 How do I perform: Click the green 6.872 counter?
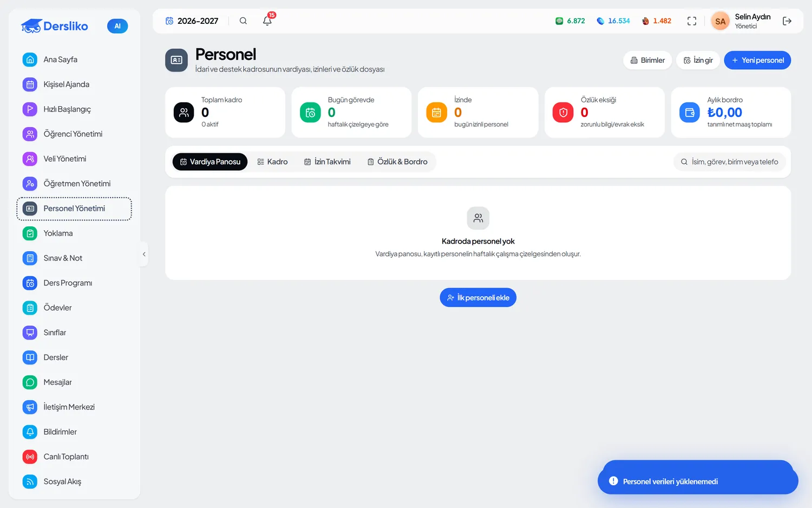pos(570,21)
